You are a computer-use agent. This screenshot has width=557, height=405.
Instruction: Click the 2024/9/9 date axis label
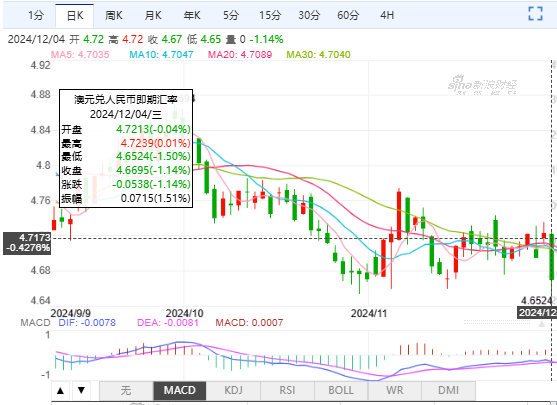pos(71,314)
